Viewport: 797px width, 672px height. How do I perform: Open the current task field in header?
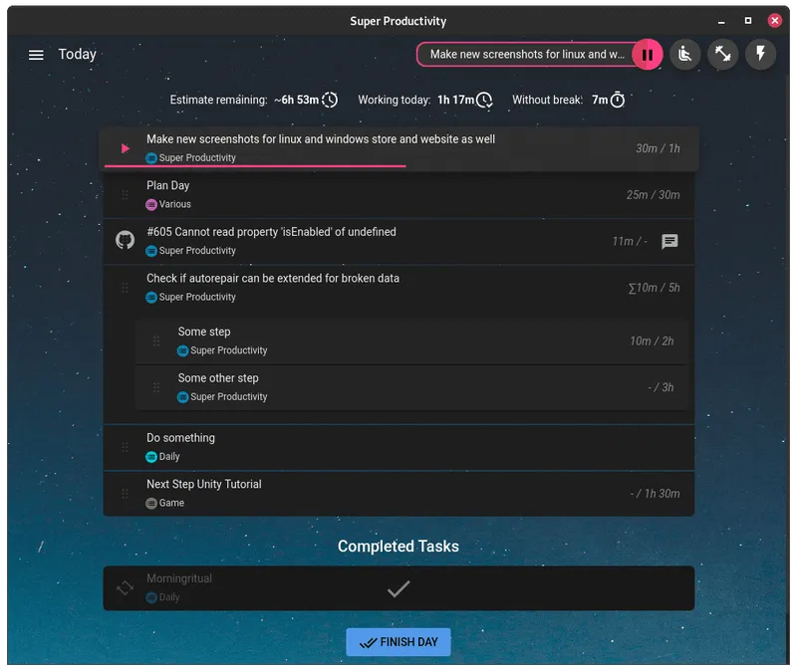[527, 55]
